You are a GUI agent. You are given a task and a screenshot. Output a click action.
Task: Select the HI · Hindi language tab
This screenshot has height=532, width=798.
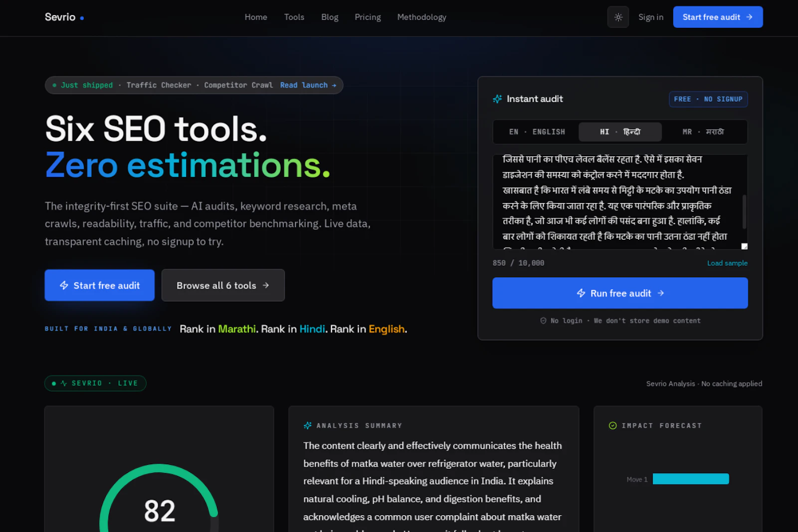(620, 132)
